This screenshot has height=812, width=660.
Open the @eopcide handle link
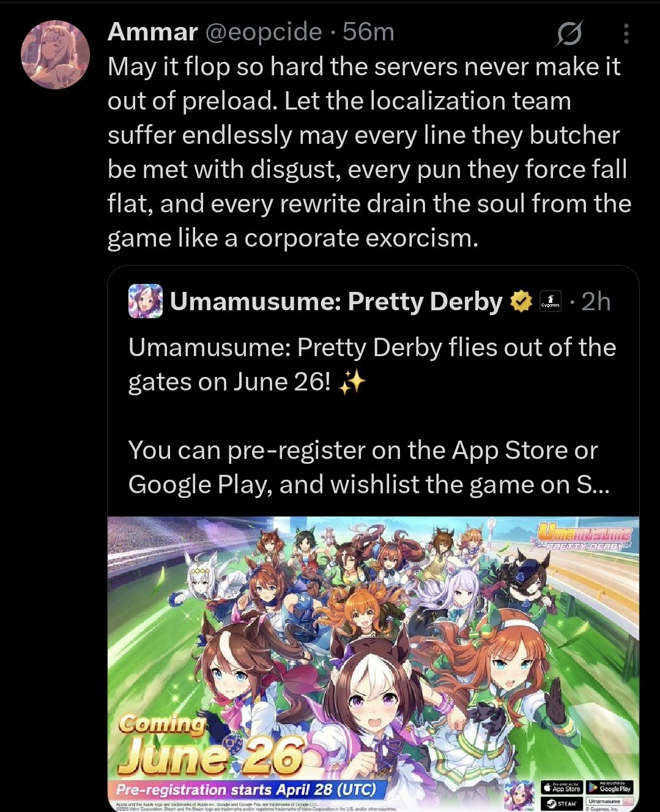[264, 32]
